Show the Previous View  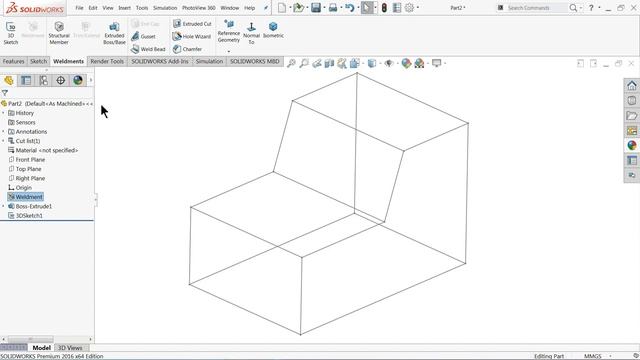(x=317, y=63)
